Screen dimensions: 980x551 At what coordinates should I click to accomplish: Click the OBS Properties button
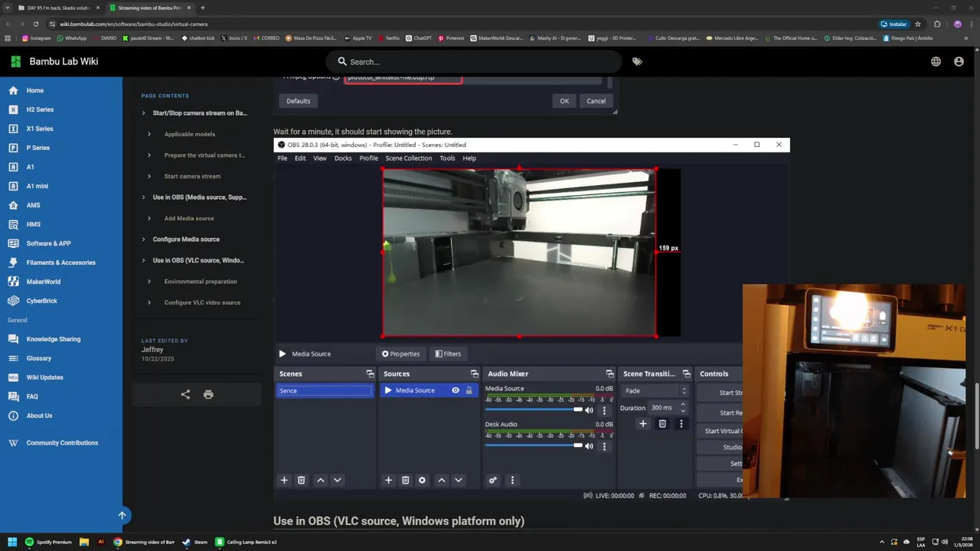(x=400, y=354)
